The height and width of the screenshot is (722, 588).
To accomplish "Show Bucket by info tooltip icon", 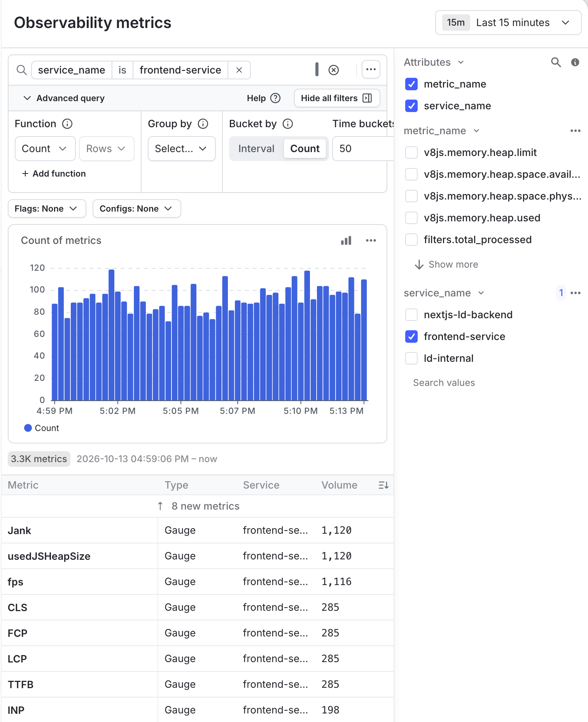I will click(288, 124).
